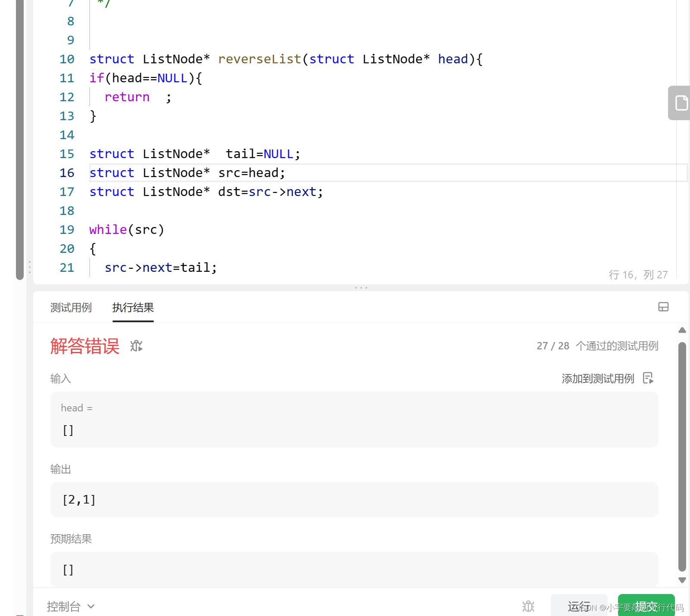Click the scroll-up arrow in the results panel
This screenshot has height=616, width=690.
pyautogui.click(x=682, y=330)
